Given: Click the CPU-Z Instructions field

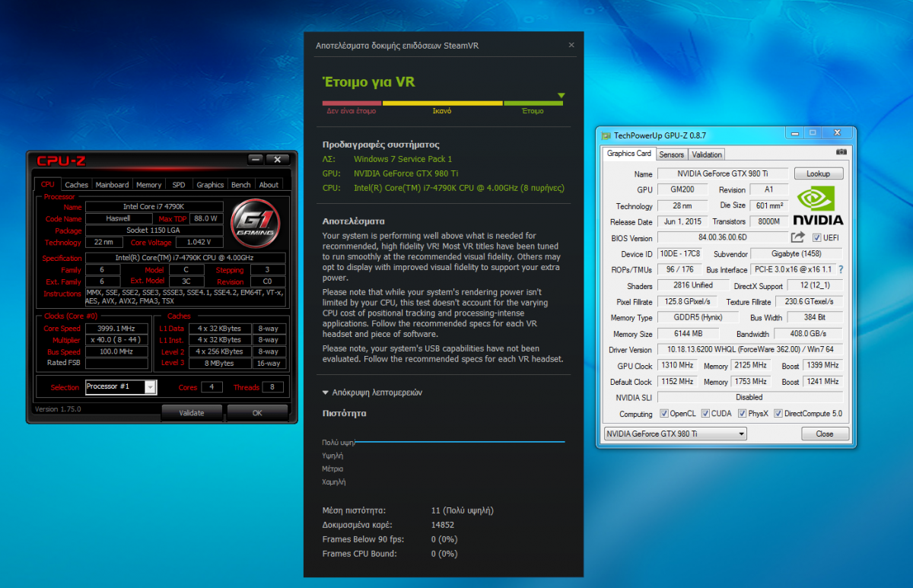Looking at the screenshot, I should (x=185, y=297).
